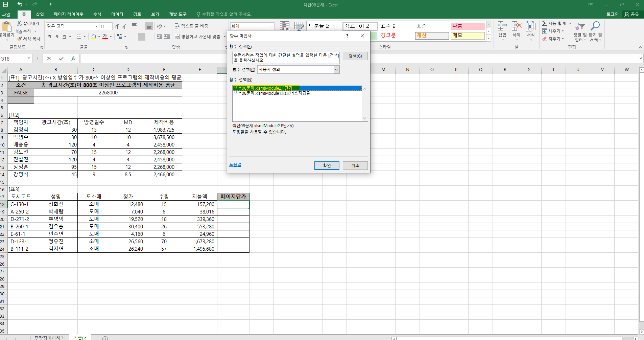Click the Format Painter (서식 복사) icon
The width and height of the screenshot is (644, 340).
point(20,39)
